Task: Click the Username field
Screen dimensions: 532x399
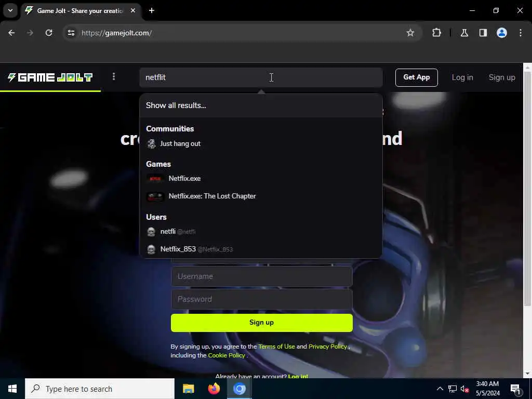Action: [x=262, y=276]
